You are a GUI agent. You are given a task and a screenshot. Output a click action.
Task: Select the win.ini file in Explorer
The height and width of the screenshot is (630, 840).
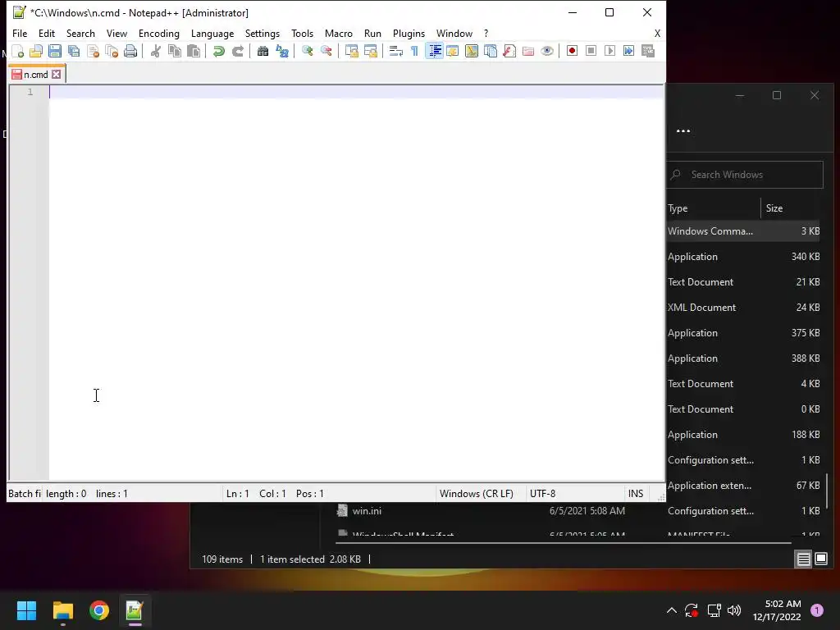[x=367, y=511]
